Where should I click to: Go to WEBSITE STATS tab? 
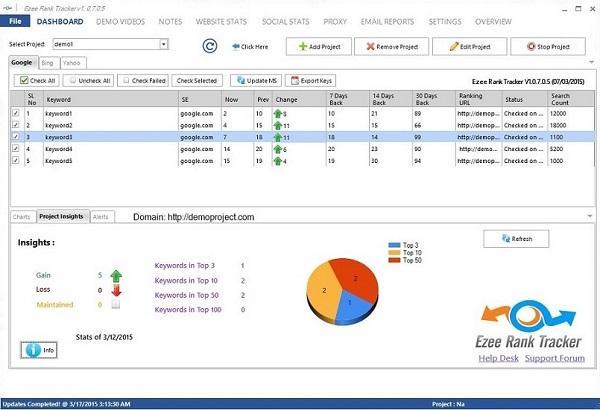pyautogui.click(x=221, y=21)
